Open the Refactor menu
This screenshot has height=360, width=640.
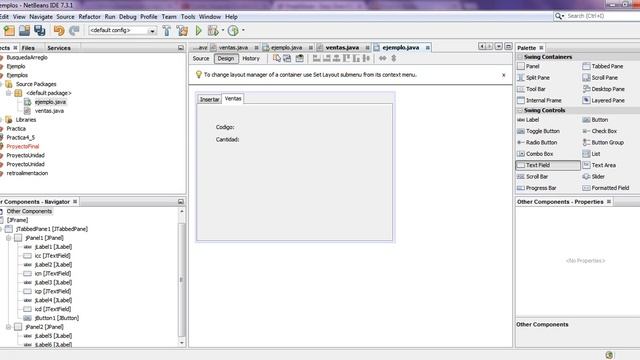click(89, 17)
